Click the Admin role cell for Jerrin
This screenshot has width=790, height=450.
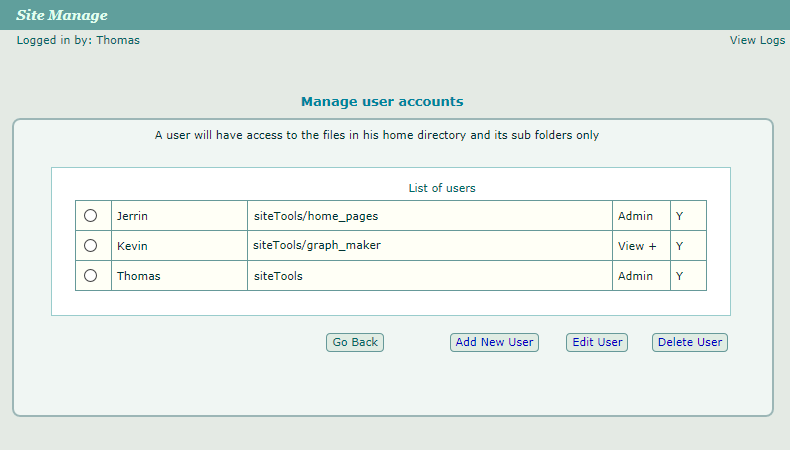pyautogui.click(x=640, y=216)
